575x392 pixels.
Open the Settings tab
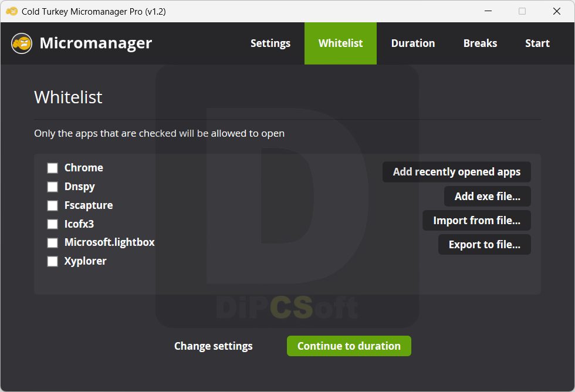click(270, 43)
